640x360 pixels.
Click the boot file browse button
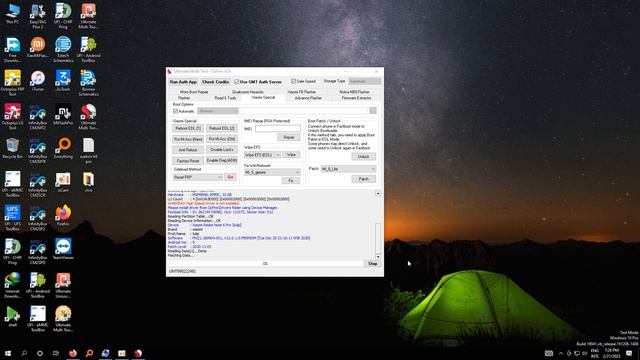point(373,111)
